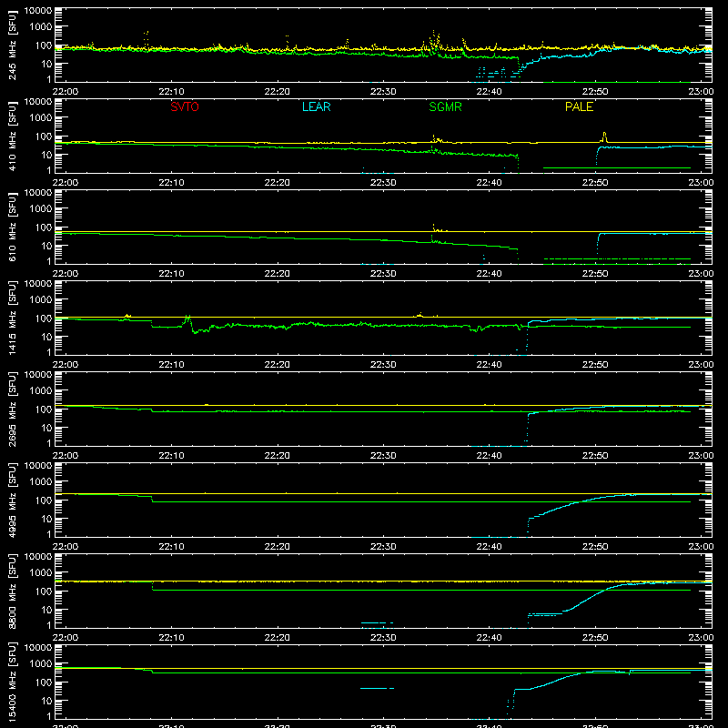Click the 22:10 time label under 410 MHz panel
The width and height of the screenshot is (728, 728).
tap(171, 183)
